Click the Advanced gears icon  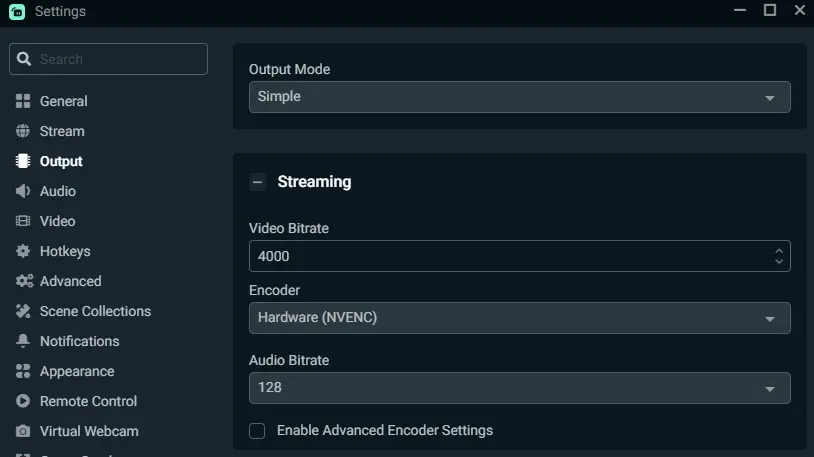point(24,281)
